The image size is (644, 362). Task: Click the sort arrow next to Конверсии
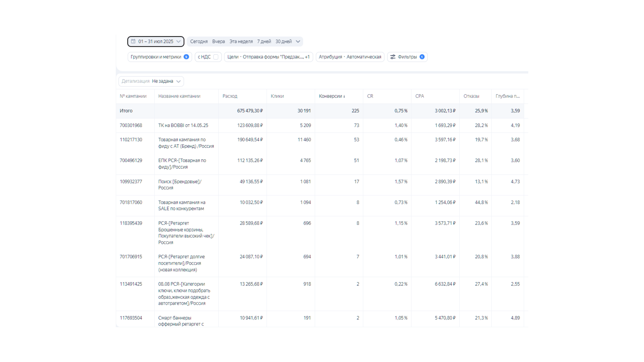tap(344, 97)
